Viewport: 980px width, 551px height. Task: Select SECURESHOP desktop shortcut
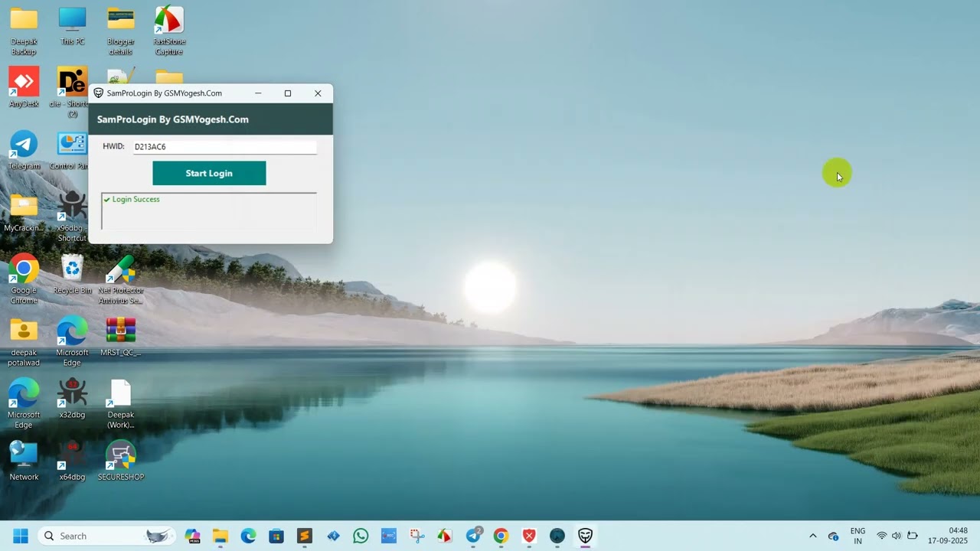pyautogui.click(x=121, y=460)
